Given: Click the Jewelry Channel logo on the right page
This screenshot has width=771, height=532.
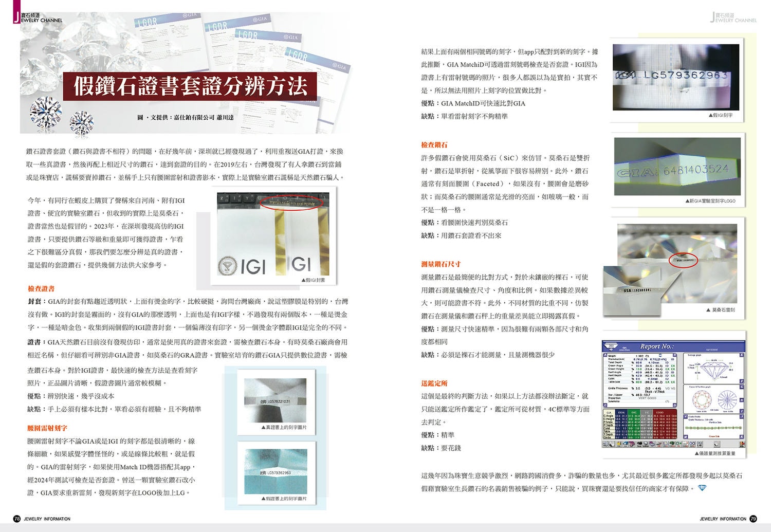Looking at the screenshot, I should 733,17.
